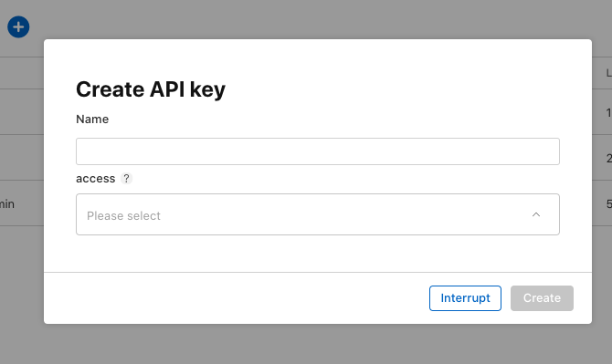Click the table cell showing '5' at right edge

(x=609, y=203)
